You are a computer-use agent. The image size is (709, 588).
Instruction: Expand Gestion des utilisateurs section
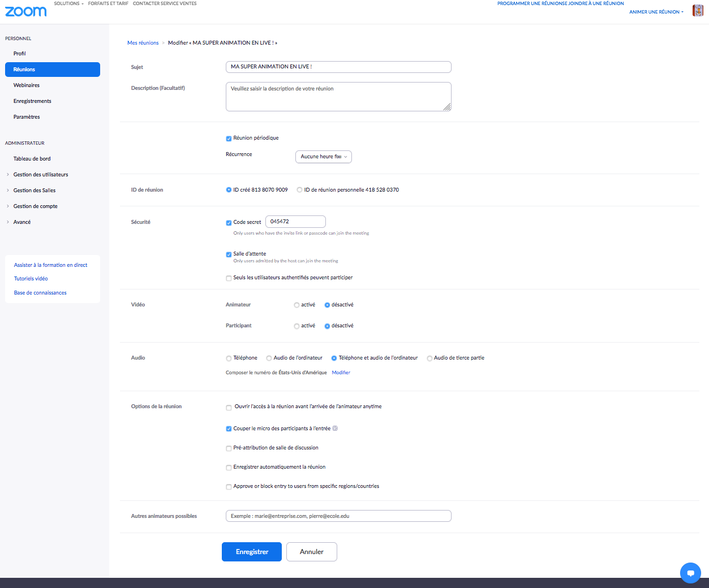click(x=41, y=175)
